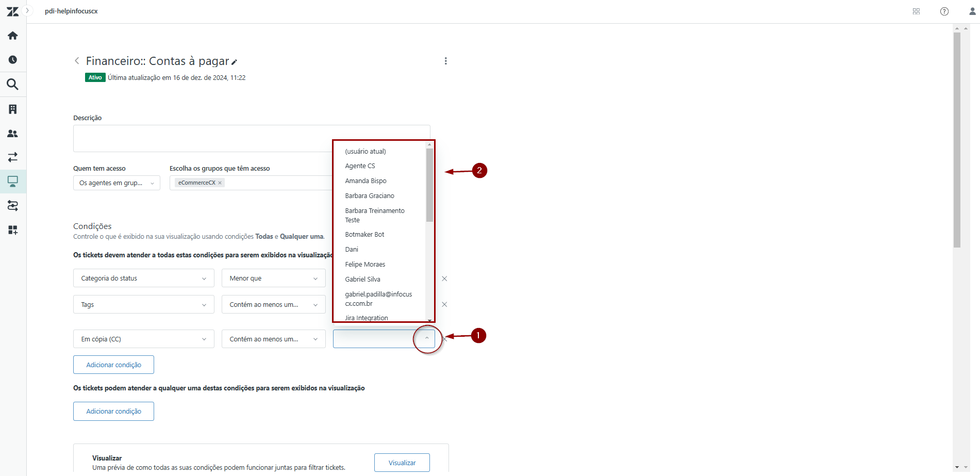Click inside the Descrição text field
Viewport: 980px width, 476px height.
(x=201, y=138)
